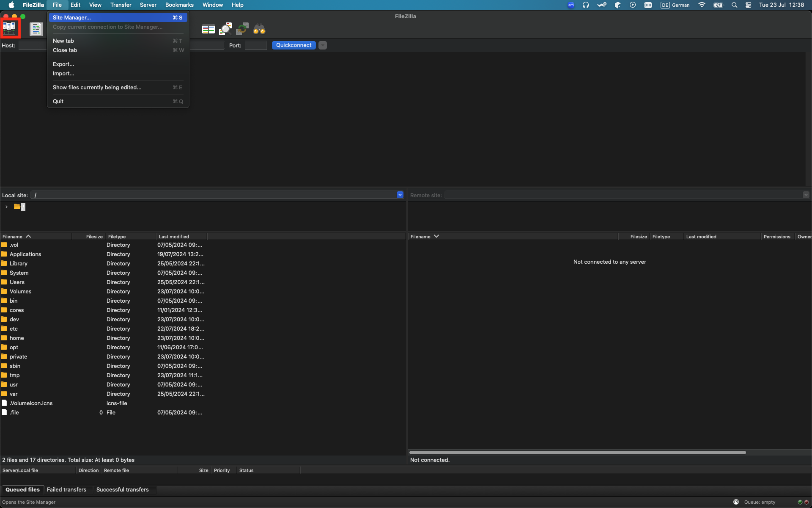812x508 pixels.
Task: Toggle synchronized browsing green arrows icon
Action: pyautogui.click(x=242, y=29)
